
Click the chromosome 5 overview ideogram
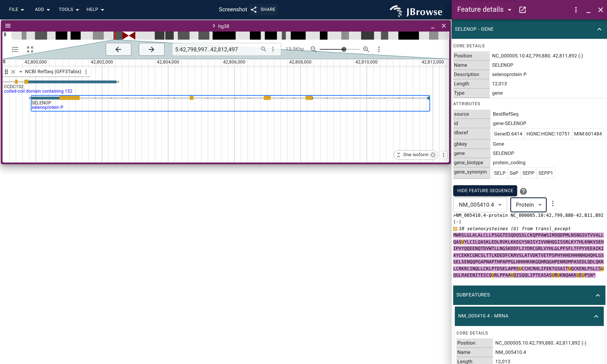(230, 36)
